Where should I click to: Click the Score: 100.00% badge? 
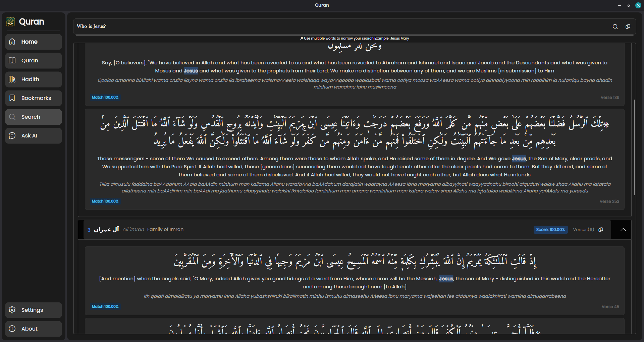pos(550,230)
